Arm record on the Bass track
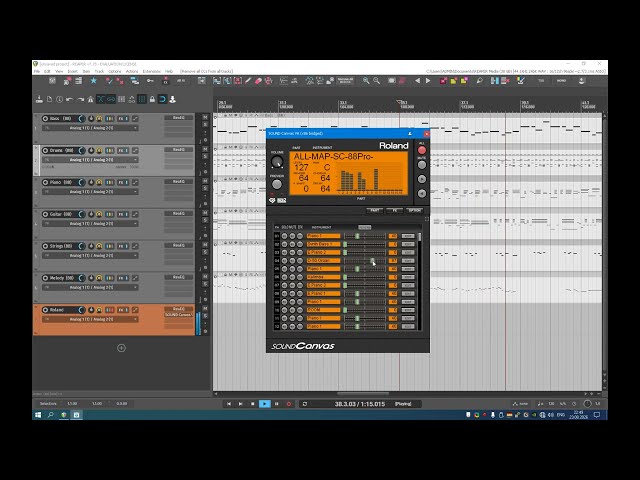Viewport: 640px width, 480px height. [x=45, y=118]
